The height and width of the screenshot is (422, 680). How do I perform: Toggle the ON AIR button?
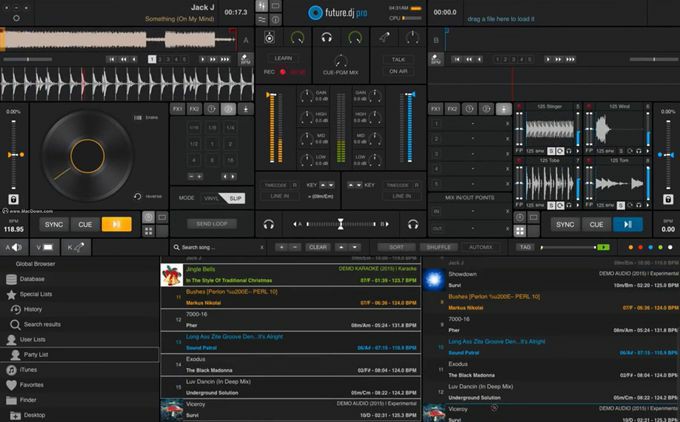(398, 71)
